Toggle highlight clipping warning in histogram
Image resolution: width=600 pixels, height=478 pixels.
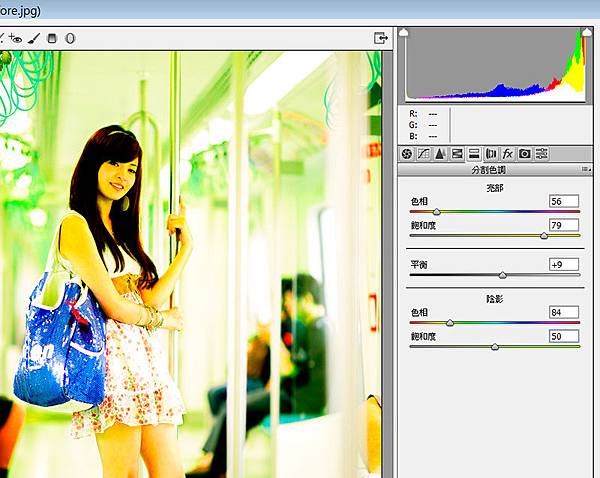pos(586,33)
